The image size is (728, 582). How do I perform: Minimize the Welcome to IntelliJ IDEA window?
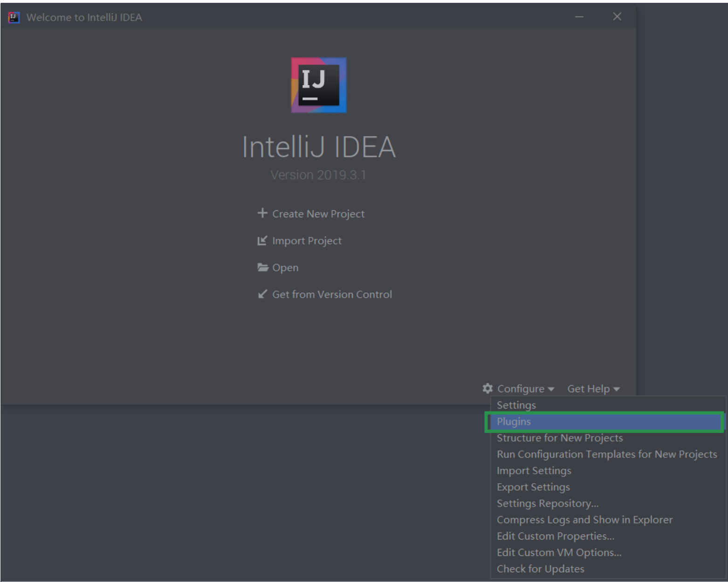click(x=579, y=17)
